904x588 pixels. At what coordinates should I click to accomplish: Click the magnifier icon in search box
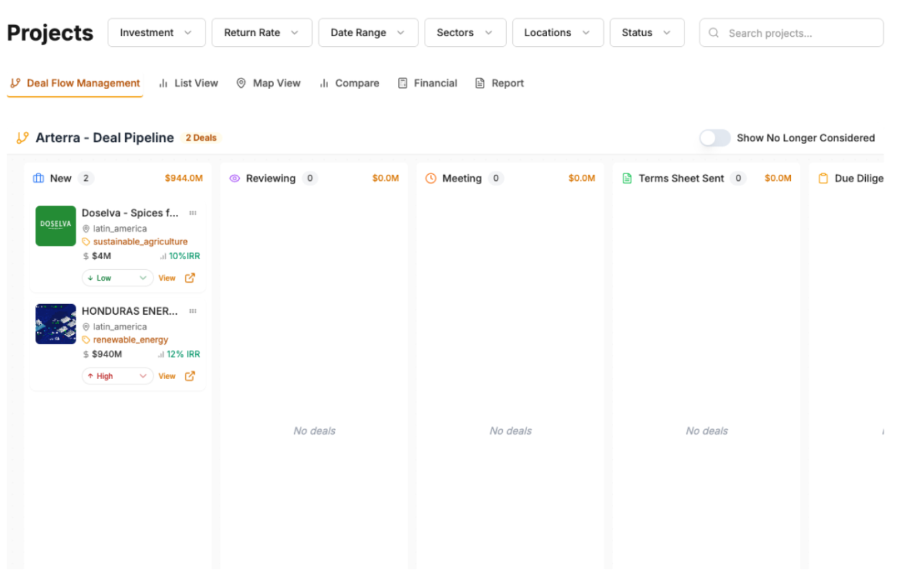[x=714, y=33]
